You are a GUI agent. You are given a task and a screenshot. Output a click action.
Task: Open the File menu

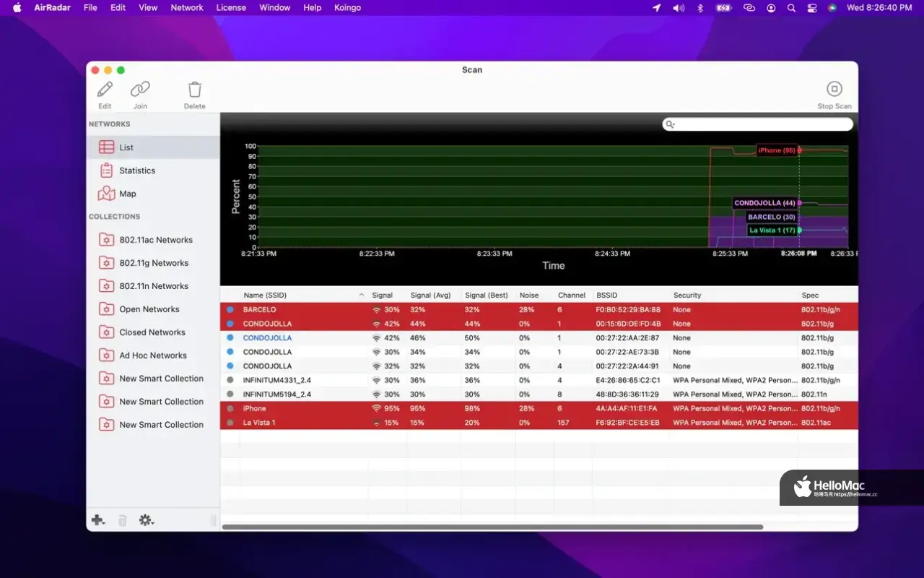coord(90,7)
